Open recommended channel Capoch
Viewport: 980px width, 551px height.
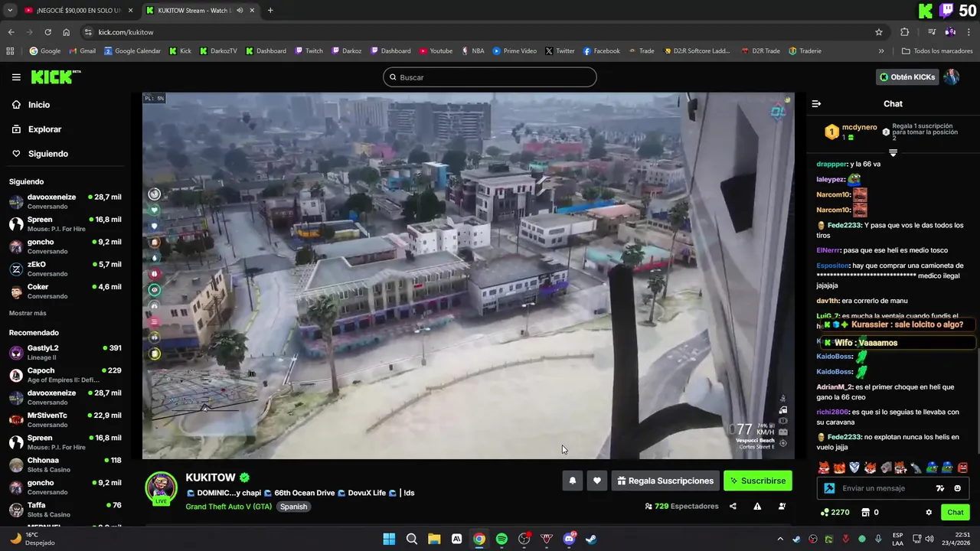tap(65, 375)
